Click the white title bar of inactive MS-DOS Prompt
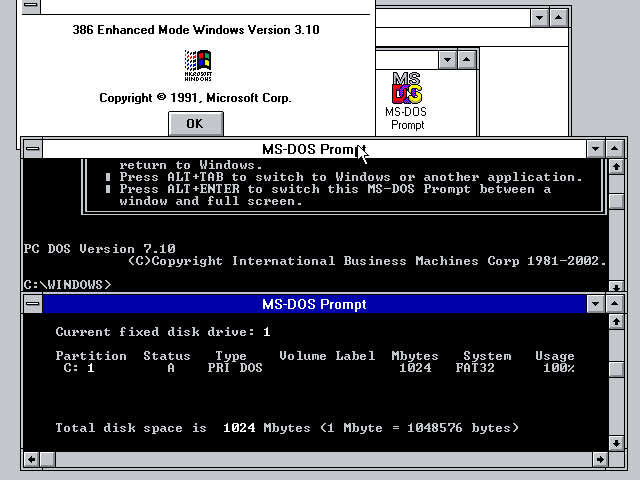 click(314, 149)
